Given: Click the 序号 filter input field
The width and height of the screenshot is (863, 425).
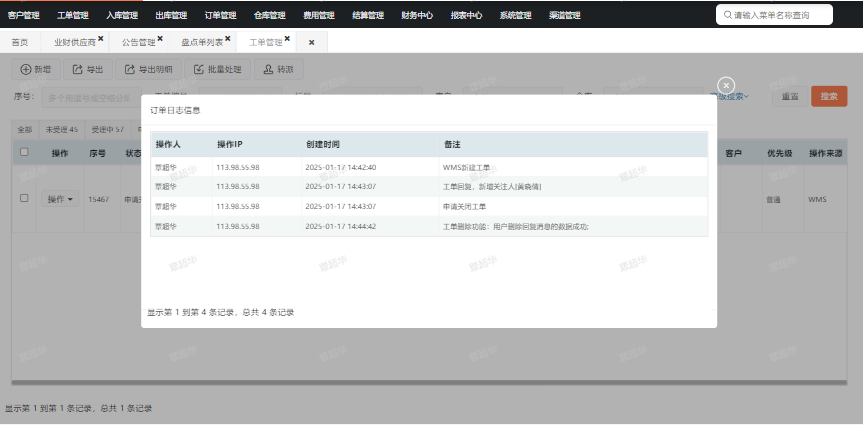Looking at the screenshot, I should (91, 98).
